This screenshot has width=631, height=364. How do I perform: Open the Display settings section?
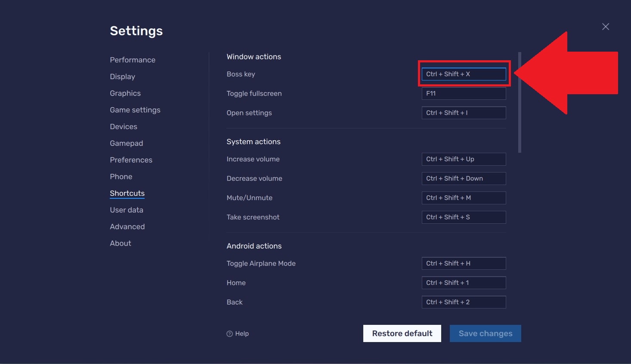pos(122,77)
